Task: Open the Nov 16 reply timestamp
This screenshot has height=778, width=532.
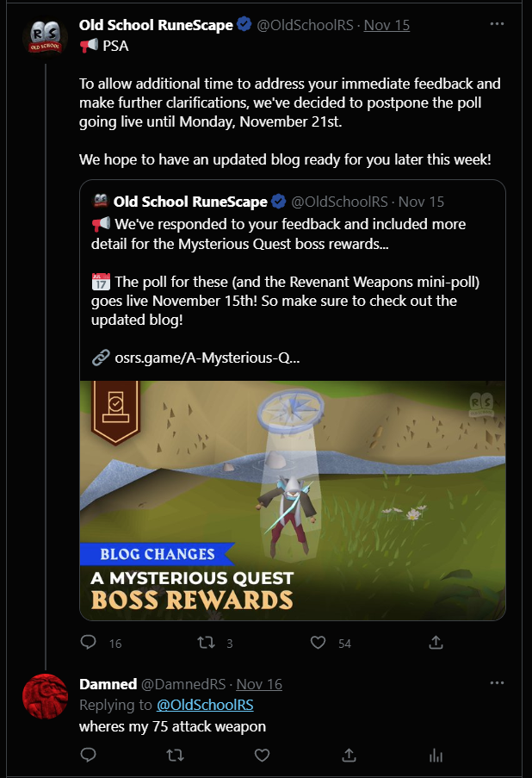Action: [259, 684]
